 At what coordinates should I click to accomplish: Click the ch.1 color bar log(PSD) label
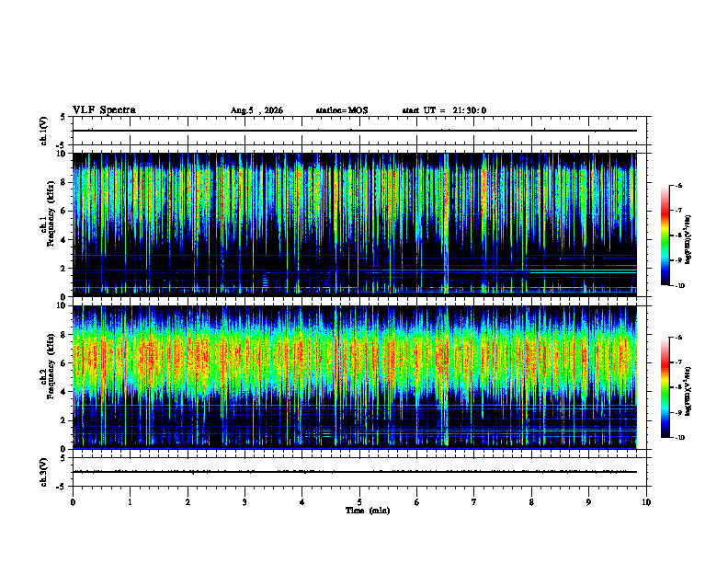point(688,240)
